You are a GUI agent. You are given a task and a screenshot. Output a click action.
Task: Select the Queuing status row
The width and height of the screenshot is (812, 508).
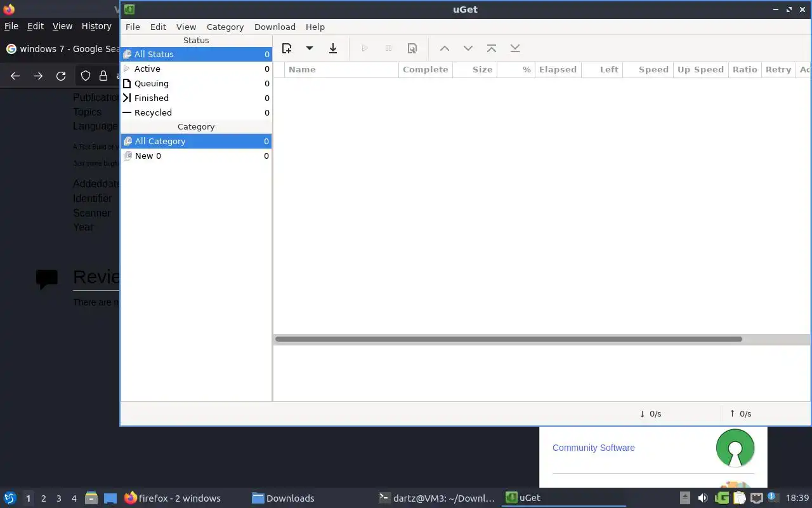[196, 83]
